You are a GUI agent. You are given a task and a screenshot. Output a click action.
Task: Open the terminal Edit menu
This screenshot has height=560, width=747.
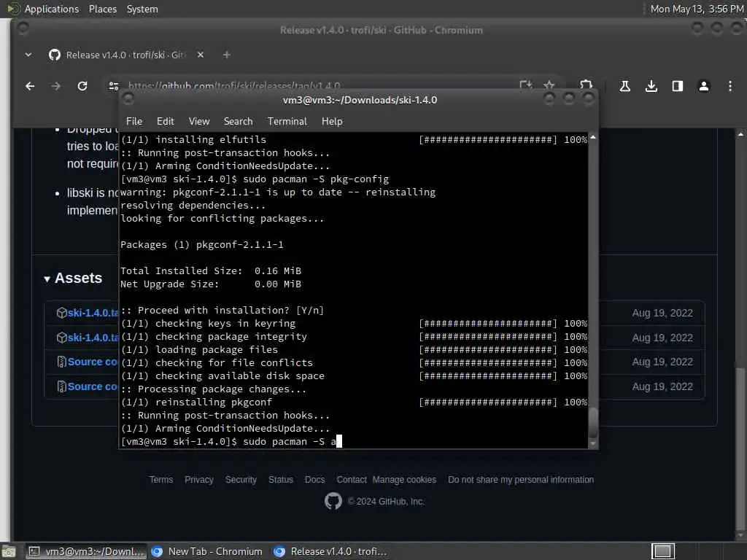tap(166, 122)
